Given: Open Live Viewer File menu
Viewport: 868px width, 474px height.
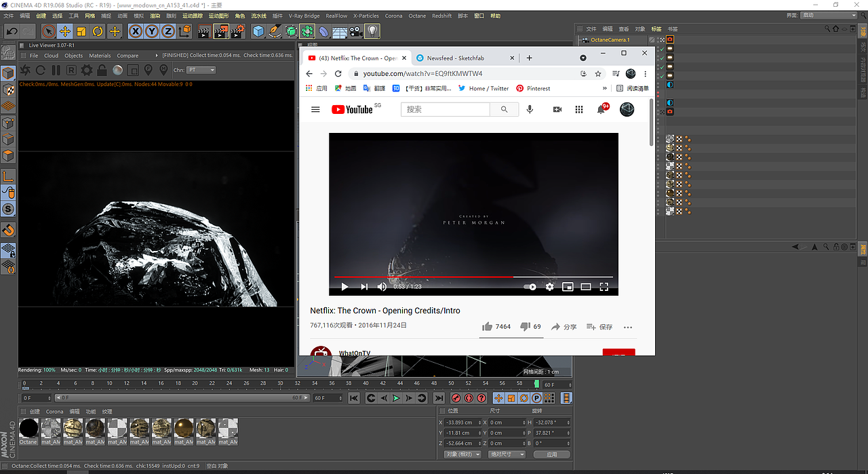Looking at the screenshot, I should (x=34, y=56).
